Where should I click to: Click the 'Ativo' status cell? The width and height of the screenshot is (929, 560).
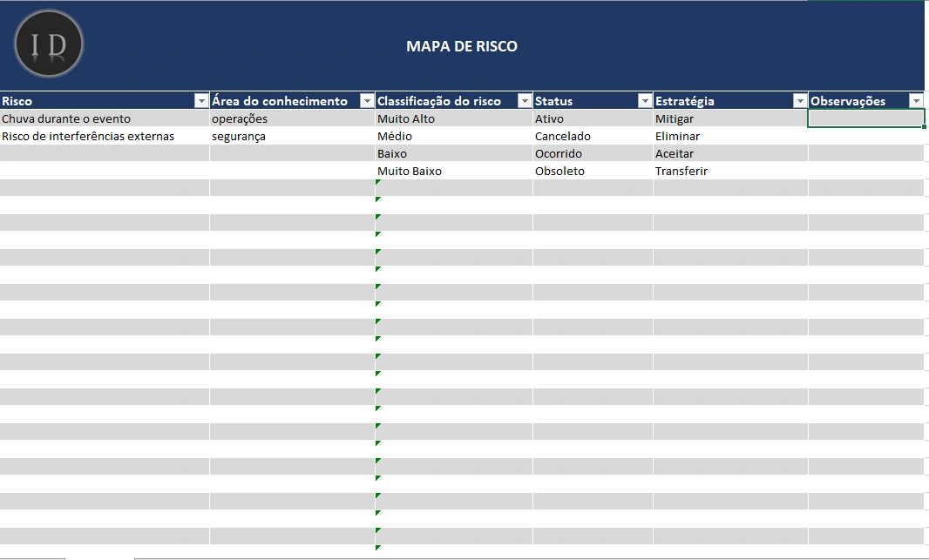pyautogui.click(x=549, y=118)
